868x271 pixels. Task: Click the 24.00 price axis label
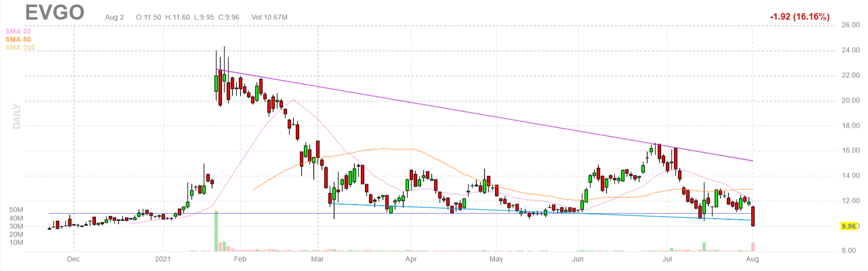pos(850,50)
